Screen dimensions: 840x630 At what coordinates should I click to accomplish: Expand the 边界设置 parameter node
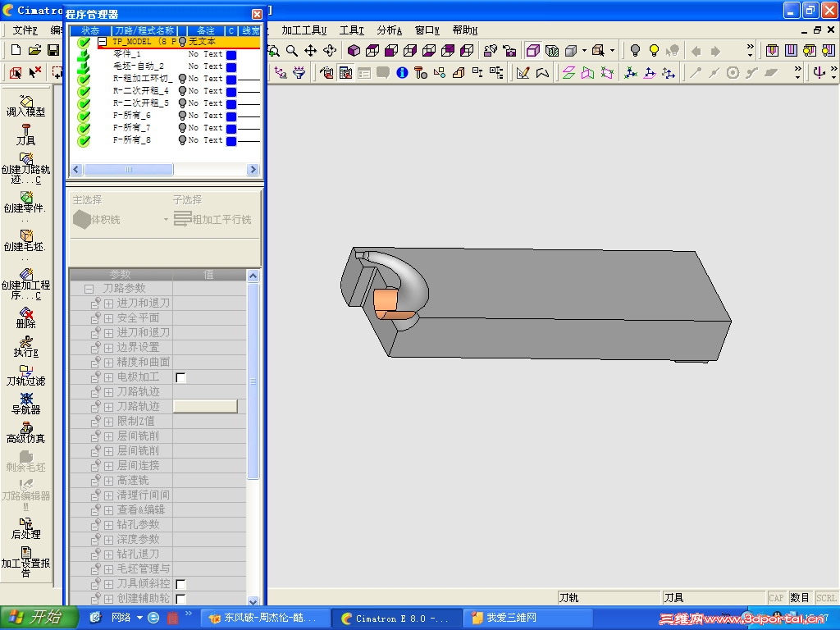pos(109,348)
